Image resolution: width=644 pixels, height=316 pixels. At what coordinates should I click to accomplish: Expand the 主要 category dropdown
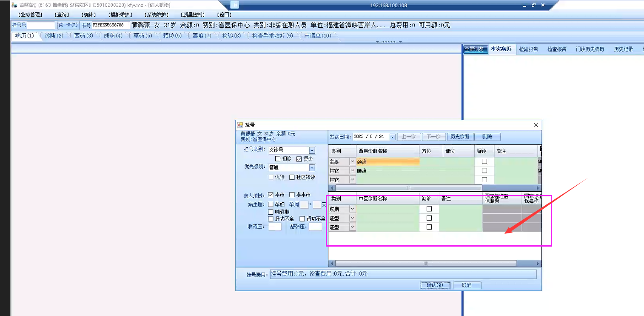pos(352,161)
